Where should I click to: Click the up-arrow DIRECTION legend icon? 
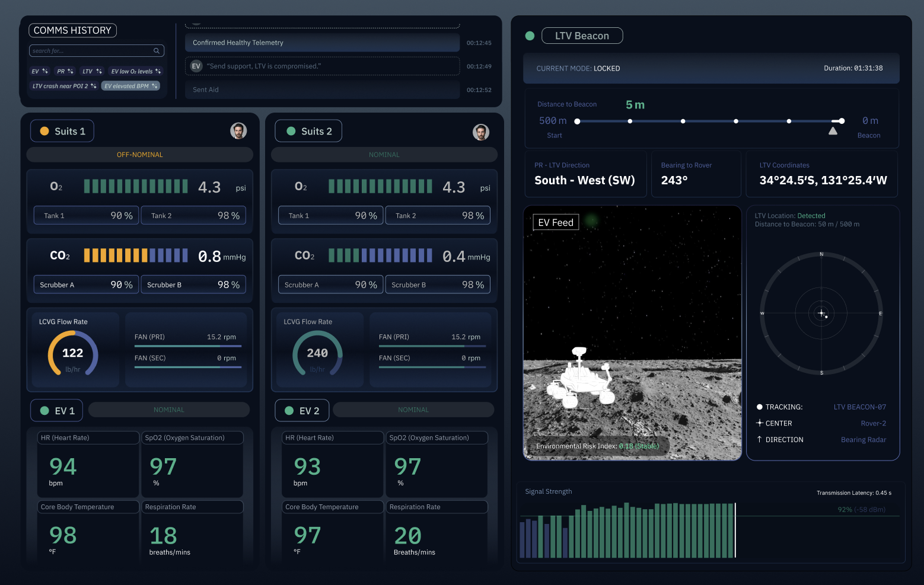pos(759,439)
